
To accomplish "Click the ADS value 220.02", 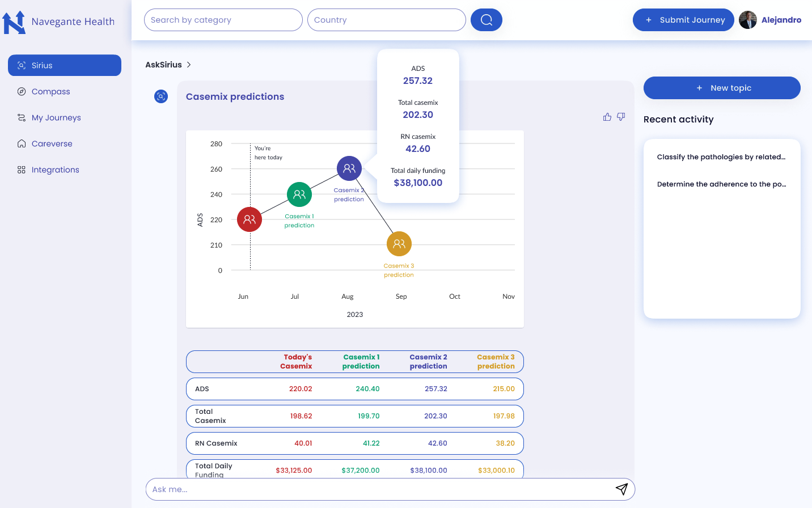I will (x=301, y=389).
